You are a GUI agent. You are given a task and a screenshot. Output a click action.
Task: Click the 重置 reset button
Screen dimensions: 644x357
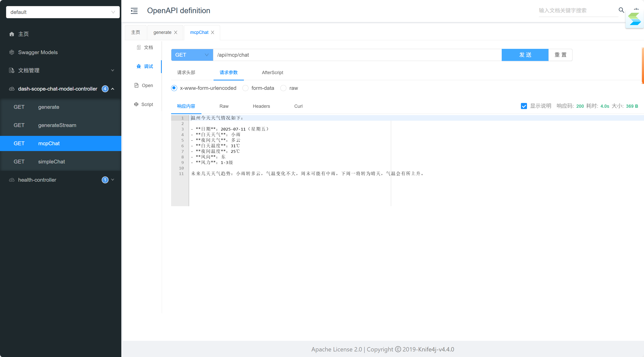pos(560,55)
